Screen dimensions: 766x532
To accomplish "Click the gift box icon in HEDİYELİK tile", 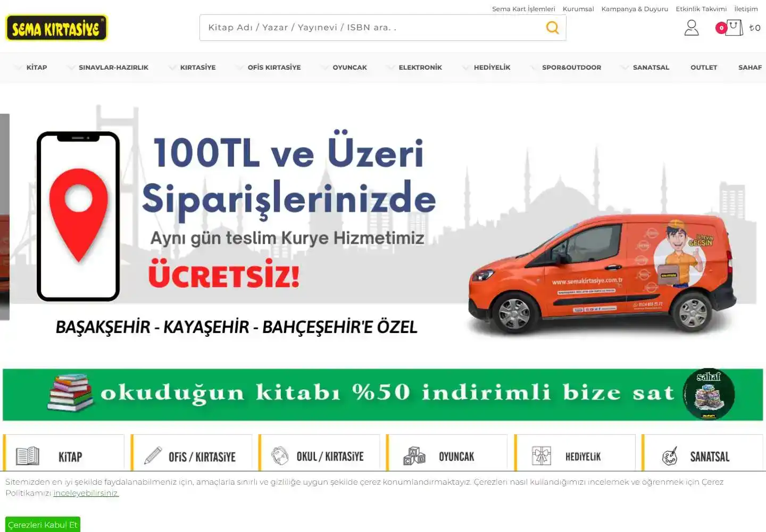I will coord(542,456).
